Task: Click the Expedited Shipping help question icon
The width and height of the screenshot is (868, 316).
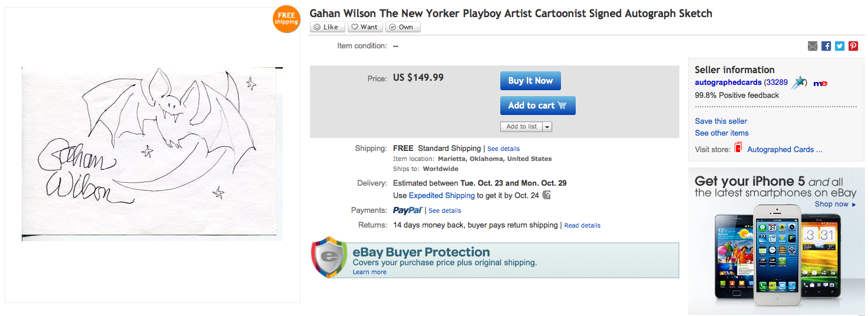Action: pyautogui.click(x=546, y=195)
